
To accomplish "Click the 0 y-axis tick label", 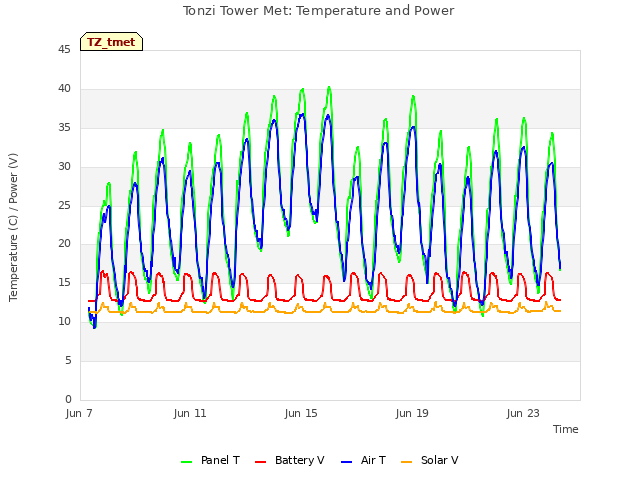I will 68,399.
